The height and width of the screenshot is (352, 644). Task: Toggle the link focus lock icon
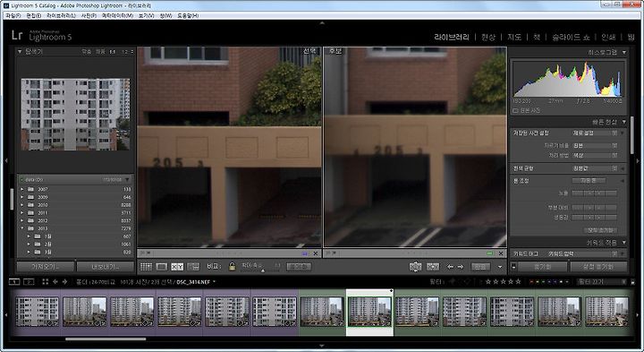click(232, 267)
